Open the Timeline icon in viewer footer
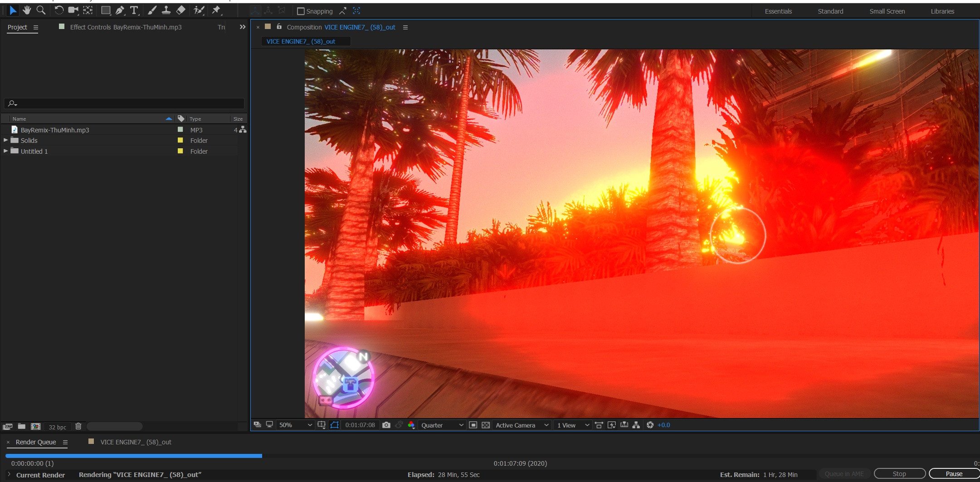The width and height of the screenshot is (980, 482). [x=624, y=425]
